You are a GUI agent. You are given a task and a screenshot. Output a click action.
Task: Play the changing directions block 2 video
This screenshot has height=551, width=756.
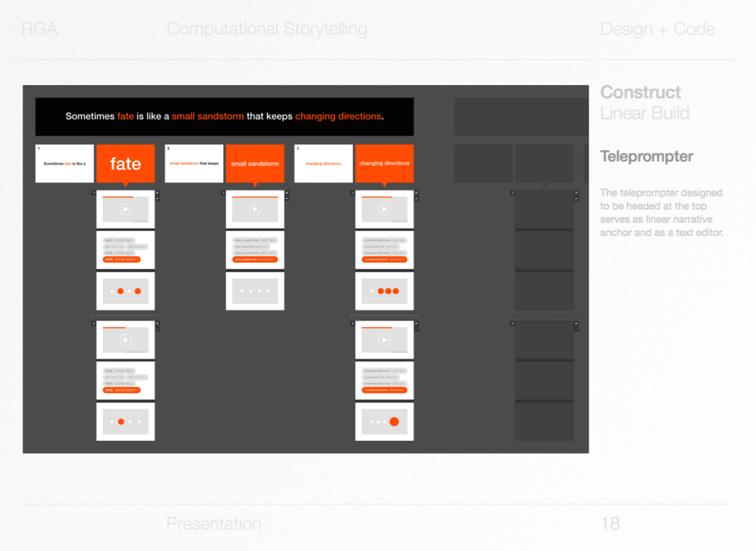pyautogui.click(x=384, y=340)
